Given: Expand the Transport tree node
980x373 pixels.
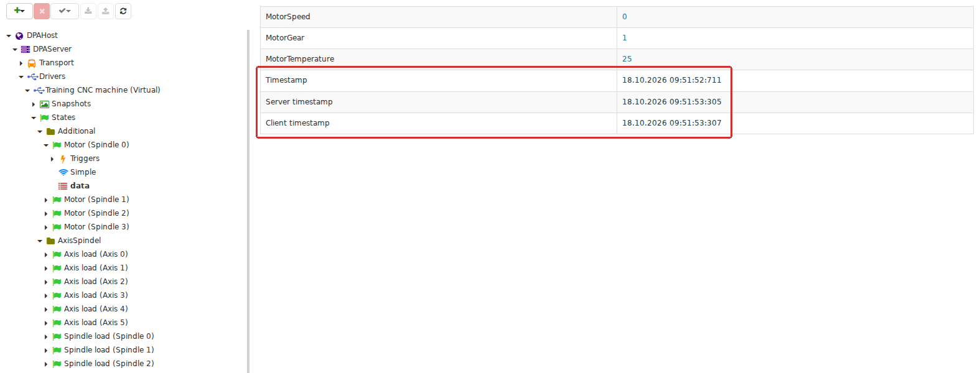Looking at the screenshot, I should (x=21, y=63).
